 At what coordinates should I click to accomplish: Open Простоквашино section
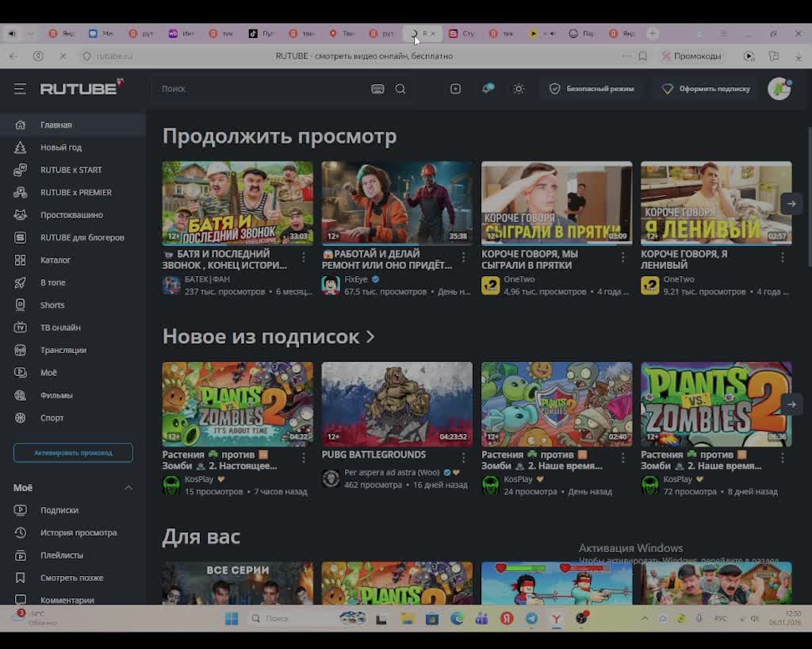coord(72,215)
